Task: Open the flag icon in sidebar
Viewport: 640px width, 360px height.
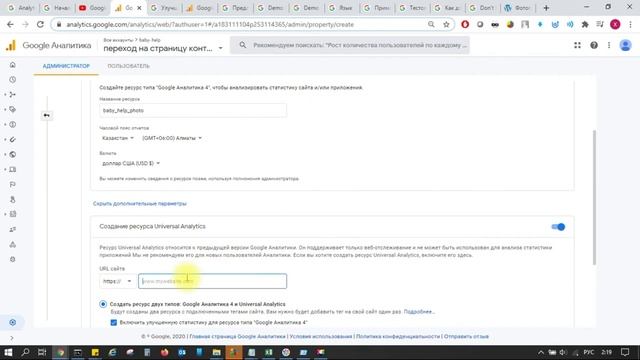Action: tap(13, 184)
